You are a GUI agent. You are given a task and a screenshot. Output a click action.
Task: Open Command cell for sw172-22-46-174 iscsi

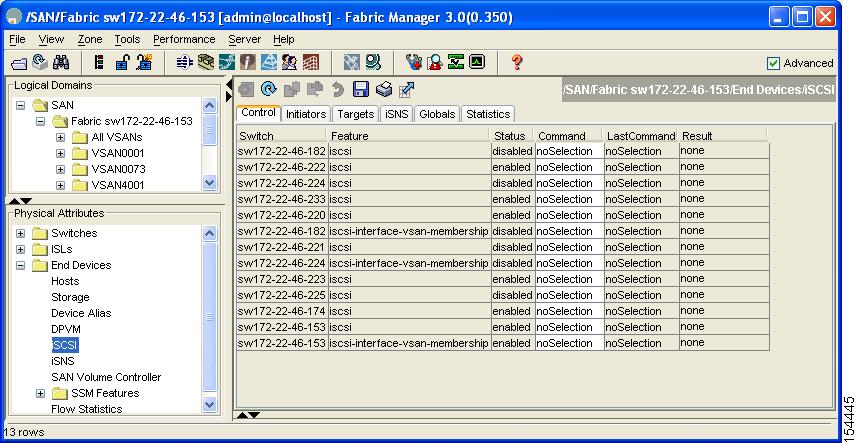[569, 311]
